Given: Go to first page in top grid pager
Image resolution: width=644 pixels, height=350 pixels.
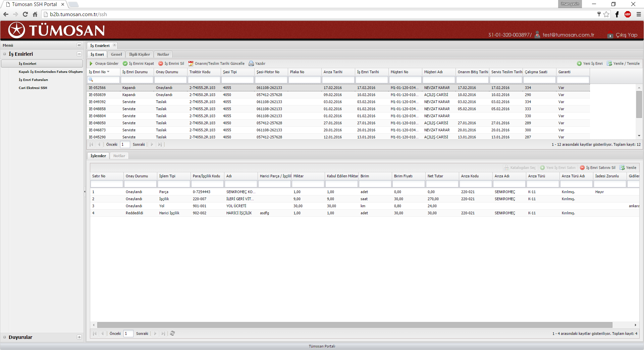Looking at the screenshot, I should [x=91, y=144].
